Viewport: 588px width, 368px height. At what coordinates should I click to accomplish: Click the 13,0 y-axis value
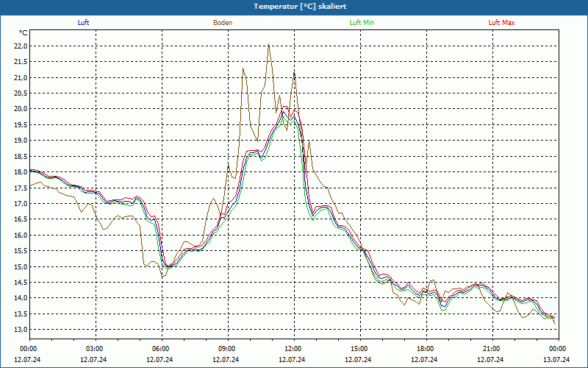[x=21, y=330]
